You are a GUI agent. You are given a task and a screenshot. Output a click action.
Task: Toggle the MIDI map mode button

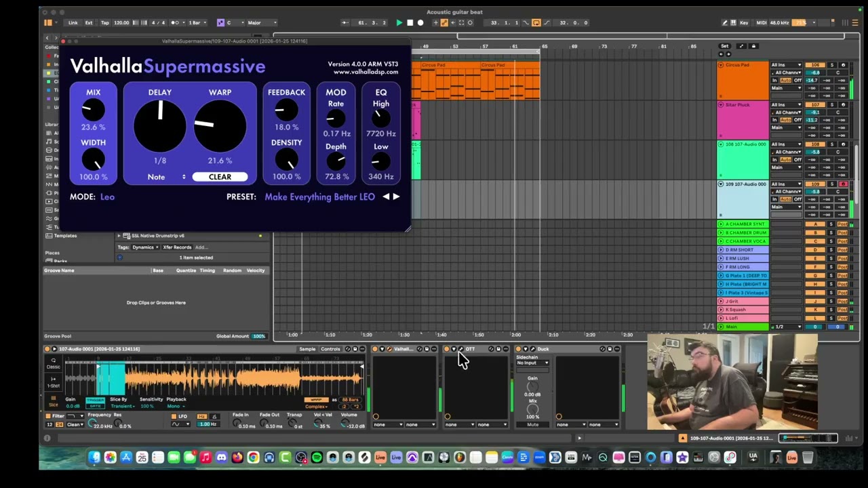click(x=761, y=22)
